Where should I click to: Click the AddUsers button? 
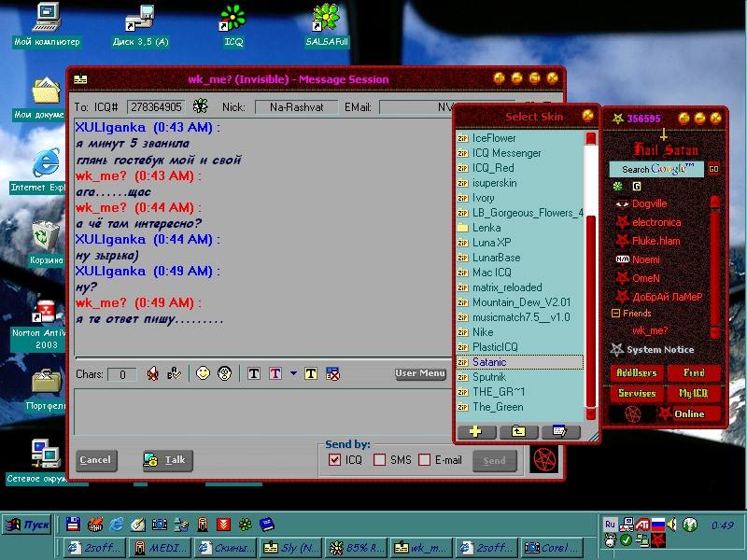click(x=637, y=372)
